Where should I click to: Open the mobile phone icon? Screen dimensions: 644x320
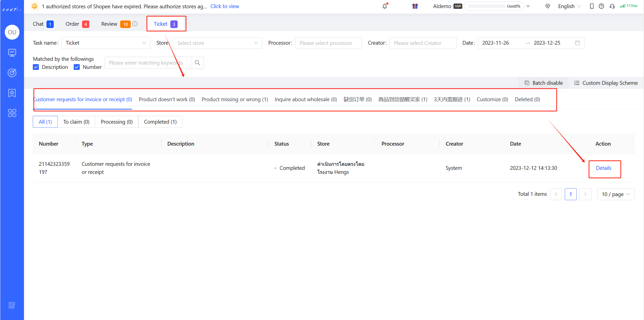592,6
